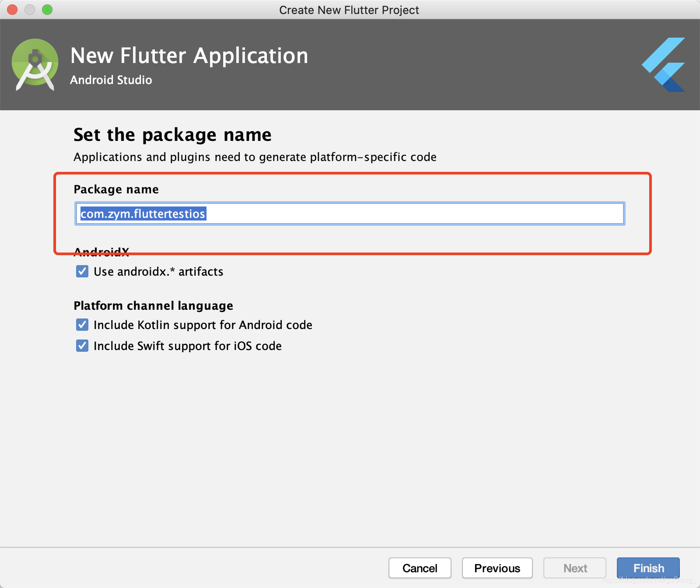Viewport: 700px width, 588px height.
Task: Uncheck Include Kotlin support for Android code
Action: pos(82,325)
